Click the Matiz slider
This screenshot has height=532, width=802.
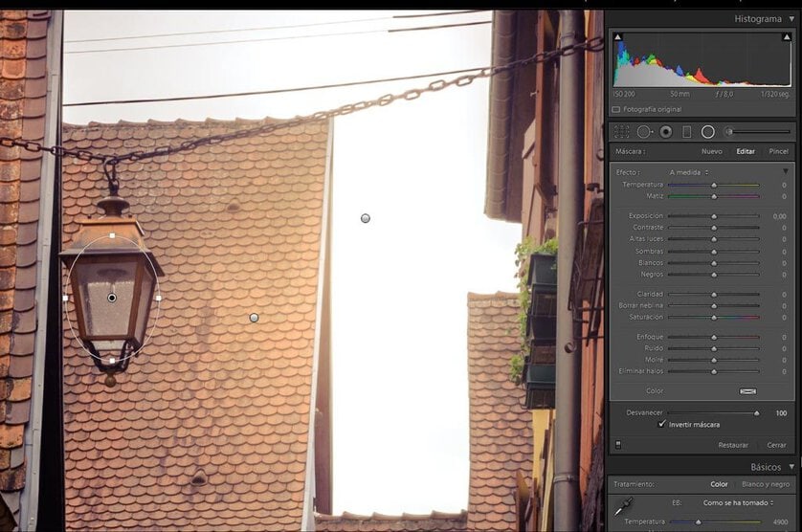click(x=714, y=196)
